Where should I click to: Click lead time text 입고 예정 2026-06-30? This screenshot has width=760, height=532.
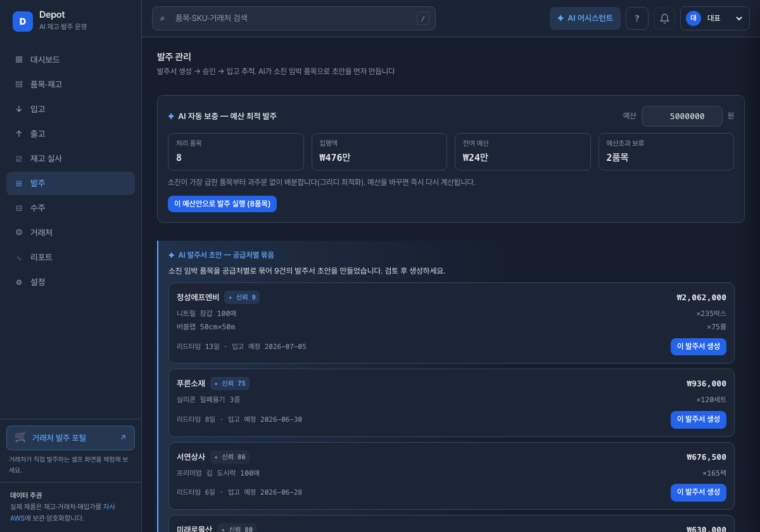pos(265,419)
